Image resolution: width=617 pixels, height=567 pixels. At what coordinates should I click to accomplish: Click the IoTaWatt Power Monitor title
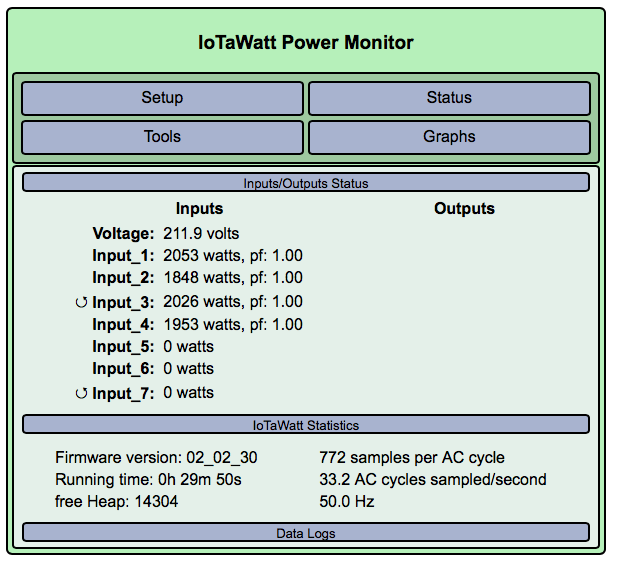[x=306, y=42]
